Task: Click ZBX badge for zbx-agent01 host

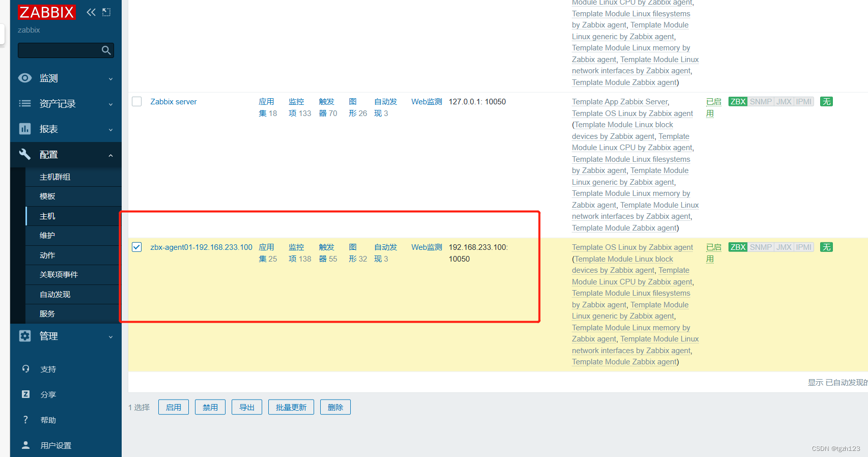Action: (x=738, y=247)
